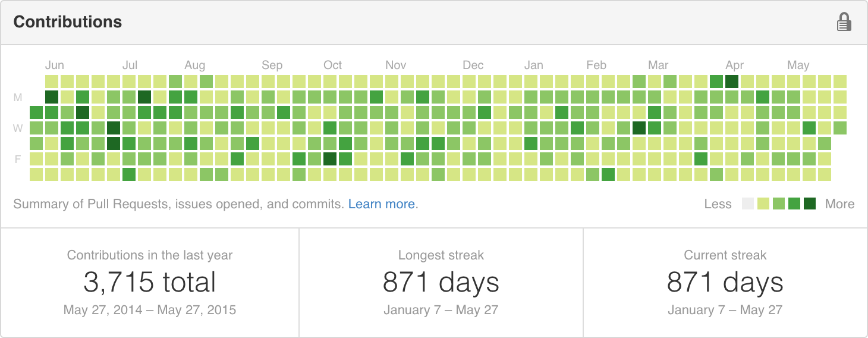Select the Longest streak 871 days stat
Screen dimensions: 868x338
(441, 282)
